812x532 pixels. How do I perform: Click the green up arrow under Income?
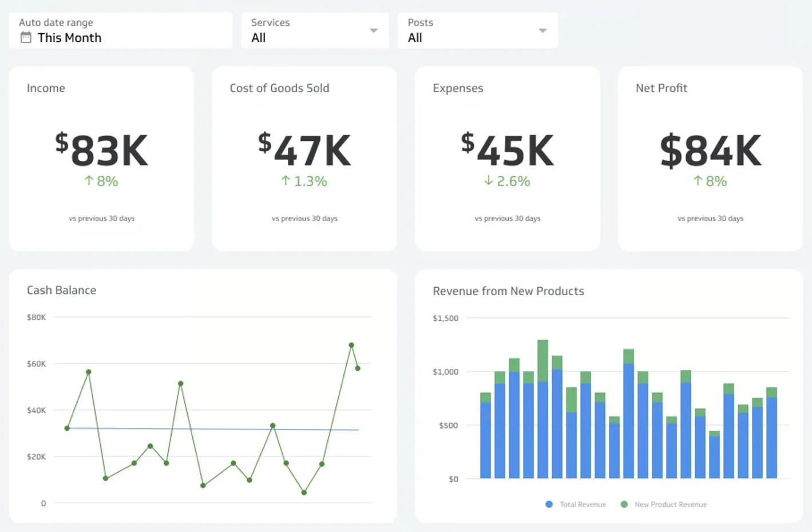tap(89, 181)
